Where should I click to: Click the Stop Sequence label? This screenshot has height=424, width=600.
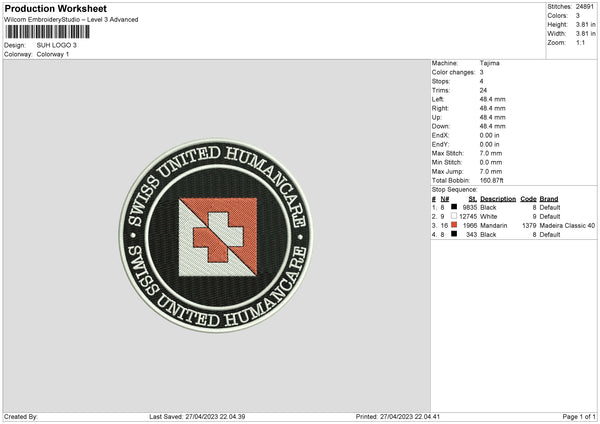(x=455, y=190)
